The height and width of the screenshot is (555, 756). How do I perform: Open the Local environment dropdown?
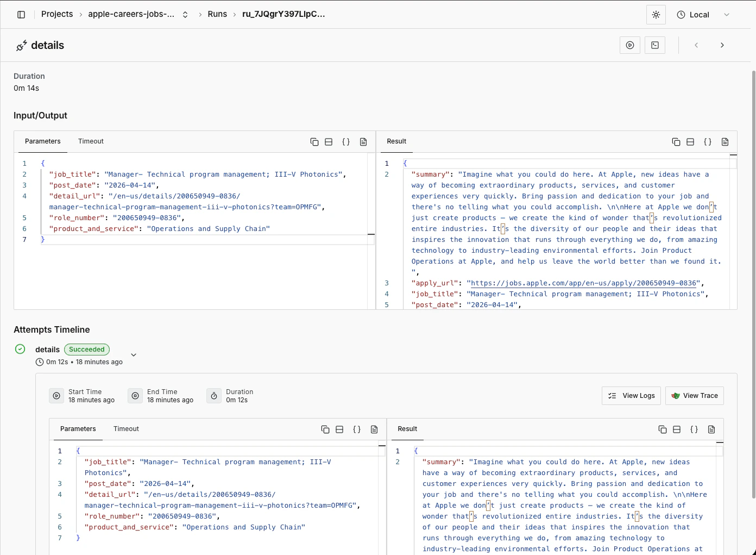[704, 15]
